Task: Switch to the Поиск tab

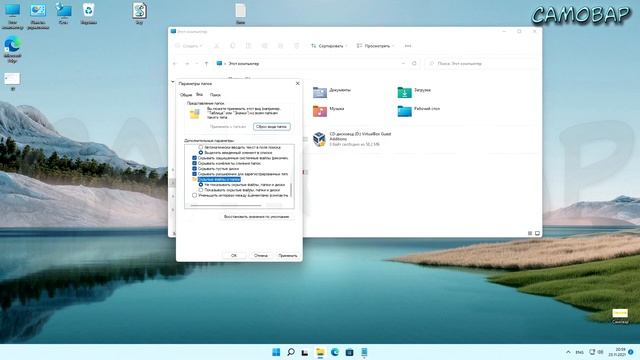Action: point(215,95)
